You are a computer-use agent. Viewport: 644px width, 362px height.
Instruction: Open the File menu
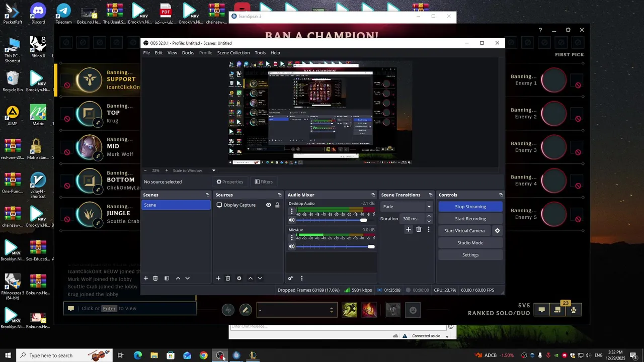click(146, 53)
